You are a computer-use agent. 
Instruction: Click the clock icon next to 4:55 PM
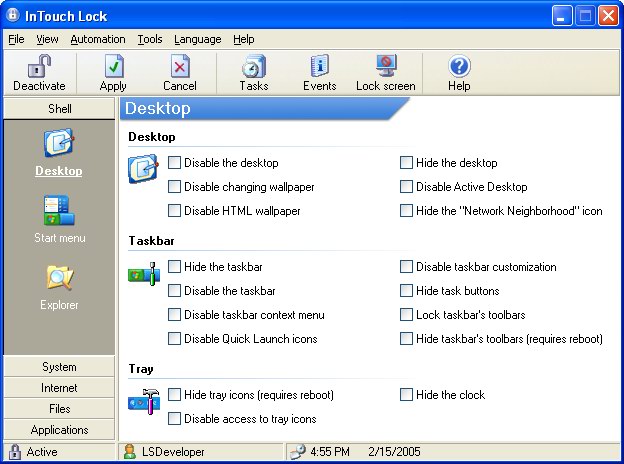pyautogui.click(x=297, y=452)
